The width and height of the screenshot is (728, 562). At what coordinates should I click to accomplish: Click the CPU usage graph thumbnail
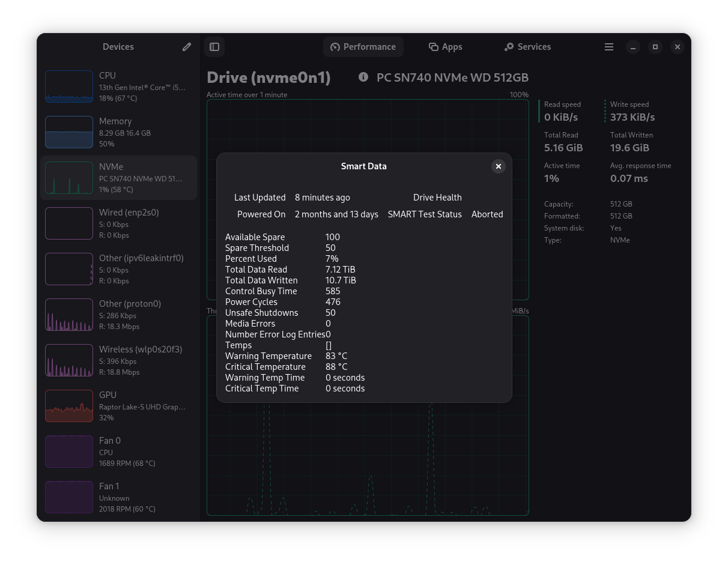coord(68,86)
